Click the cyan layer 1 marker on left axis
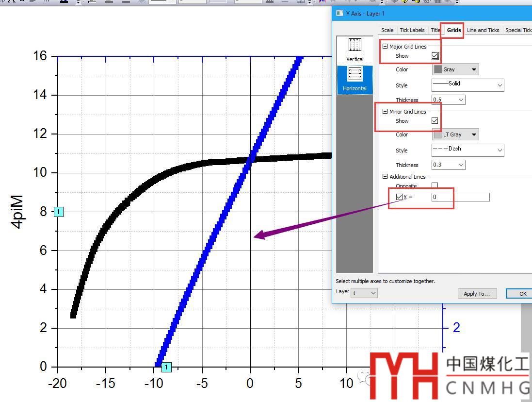Viewport: 532px width, 402px height. click(58, 212)
